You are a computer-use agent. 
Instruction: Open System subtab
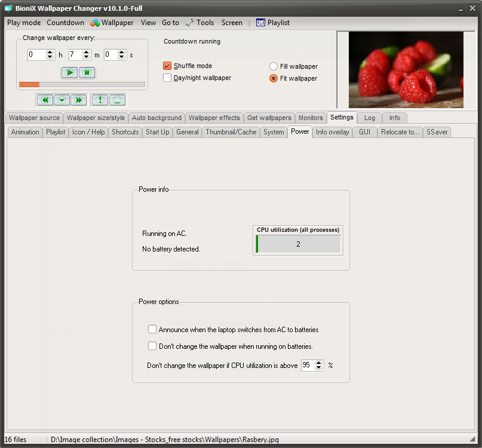coord(274,132)
